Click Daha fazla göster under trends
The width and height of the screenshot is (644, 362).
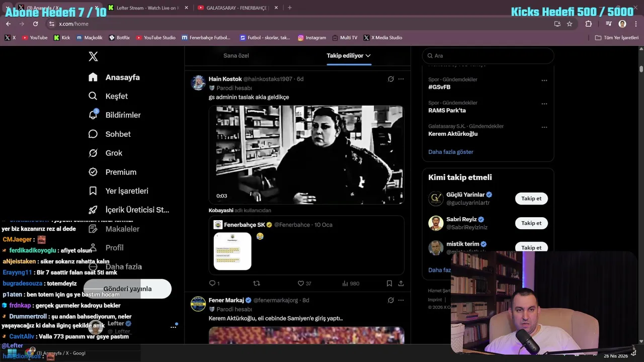[x=451, y=152]
